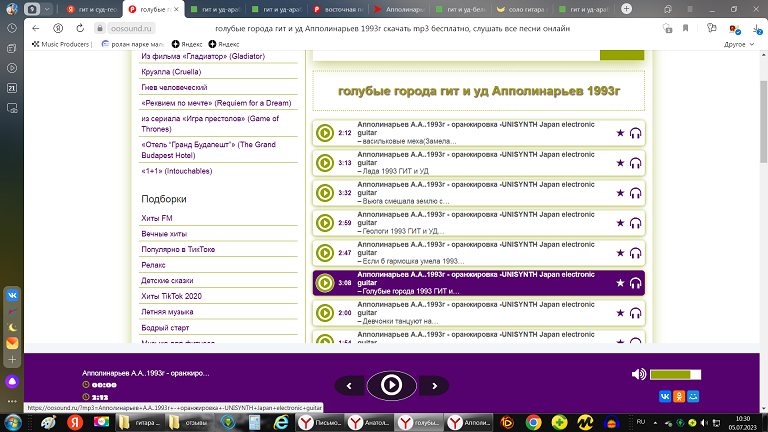Play the 'Вьюга смешала землю' track

pos(324,192)
